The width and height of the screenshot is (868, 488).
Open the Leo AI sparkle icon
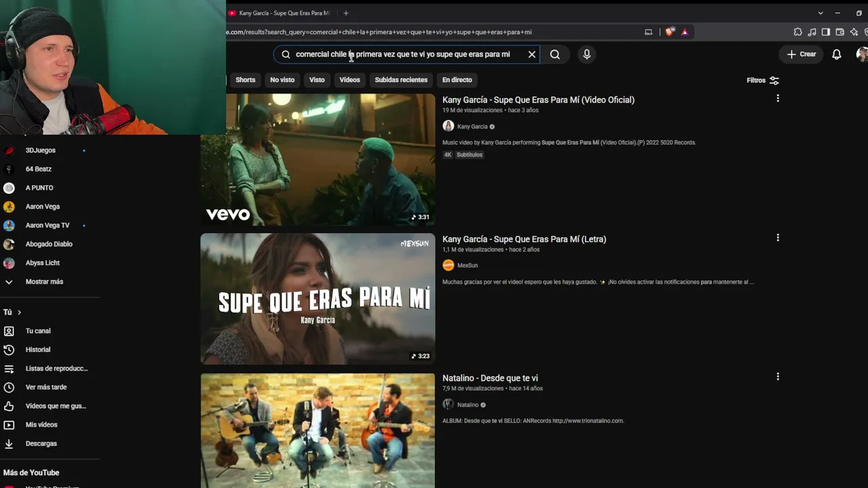coord(854,32)
